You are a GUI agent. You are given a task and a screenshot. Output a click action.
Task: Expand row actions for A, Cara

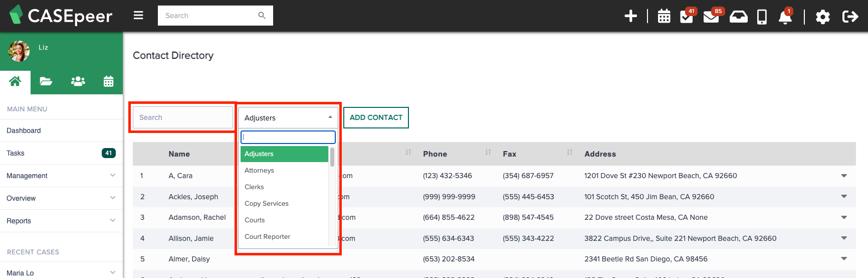(844, 176)
